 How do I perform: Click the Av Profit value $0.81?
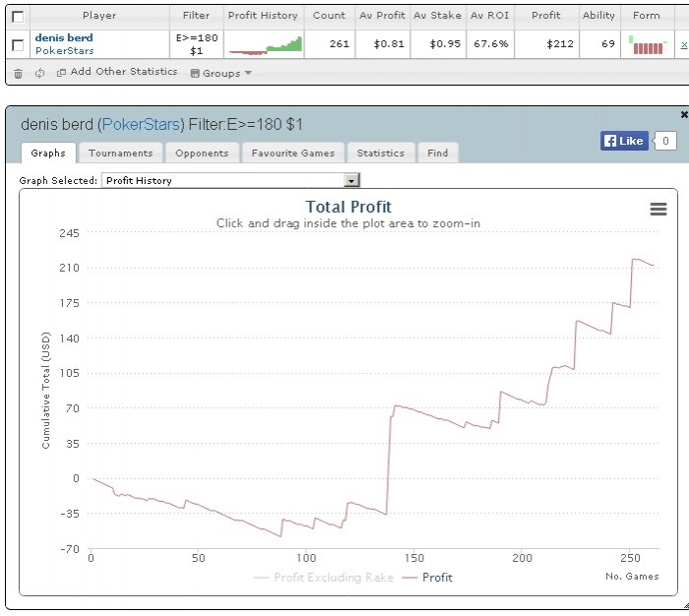coord(389,44)
